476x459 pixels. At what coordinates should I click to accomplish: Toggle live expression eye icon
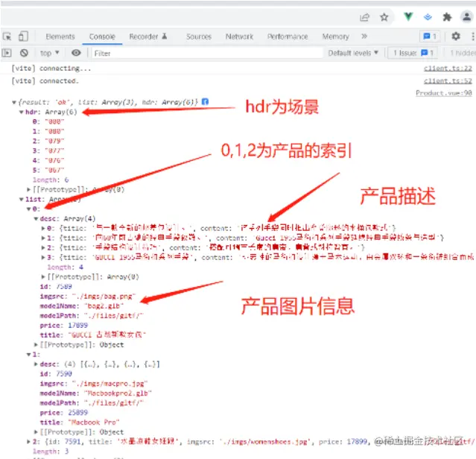pyautogui.click(x=76, y=53)
